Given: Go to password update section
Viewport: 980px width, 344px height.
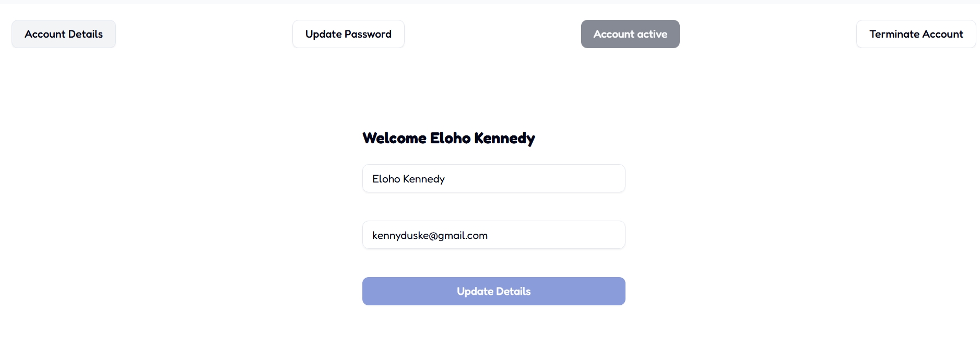Looking at the screenshot, I should [x=348, y=34].
